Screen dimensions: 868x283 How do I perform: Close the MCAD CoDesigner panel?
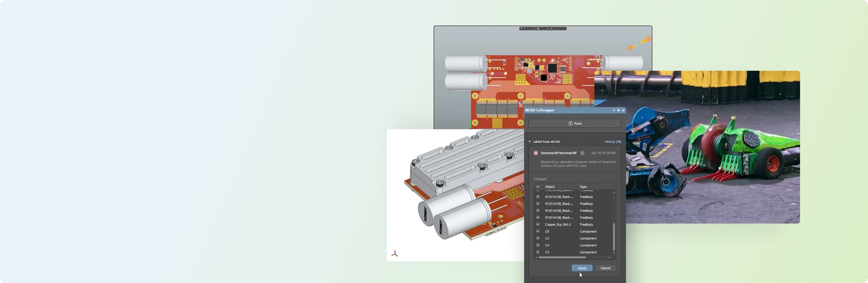click(x=623, y=110)
